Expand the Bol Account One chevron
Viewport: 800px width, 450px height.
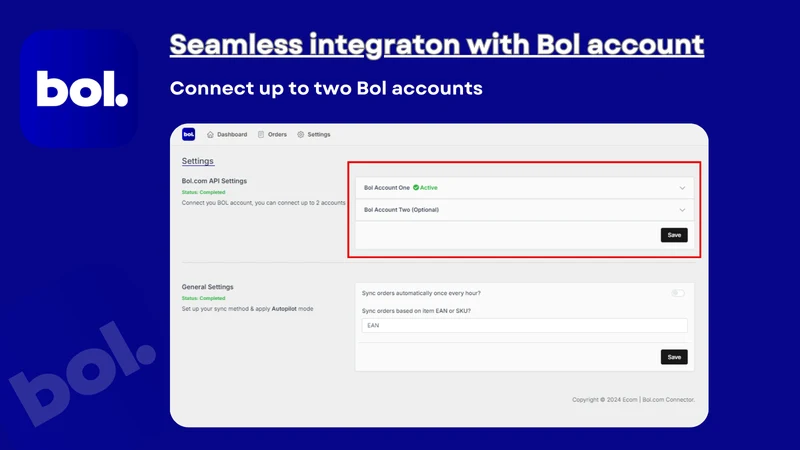point(682,188)
